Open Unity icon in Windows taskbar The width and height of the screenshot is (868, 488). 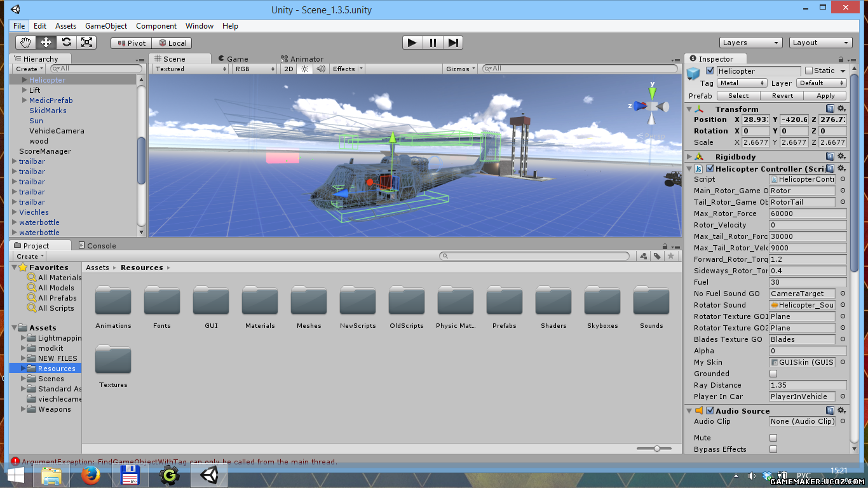click(x=208, y=474)
